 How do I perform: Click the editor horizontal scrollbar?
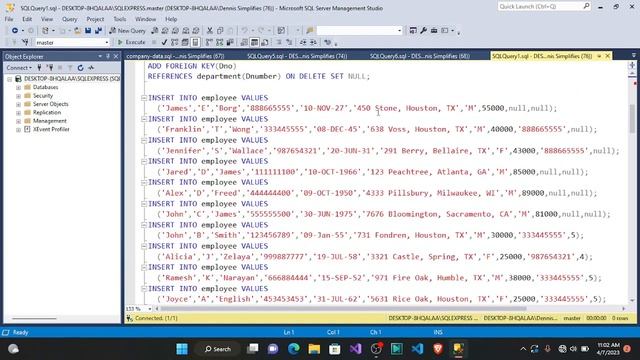coord(343,309)
